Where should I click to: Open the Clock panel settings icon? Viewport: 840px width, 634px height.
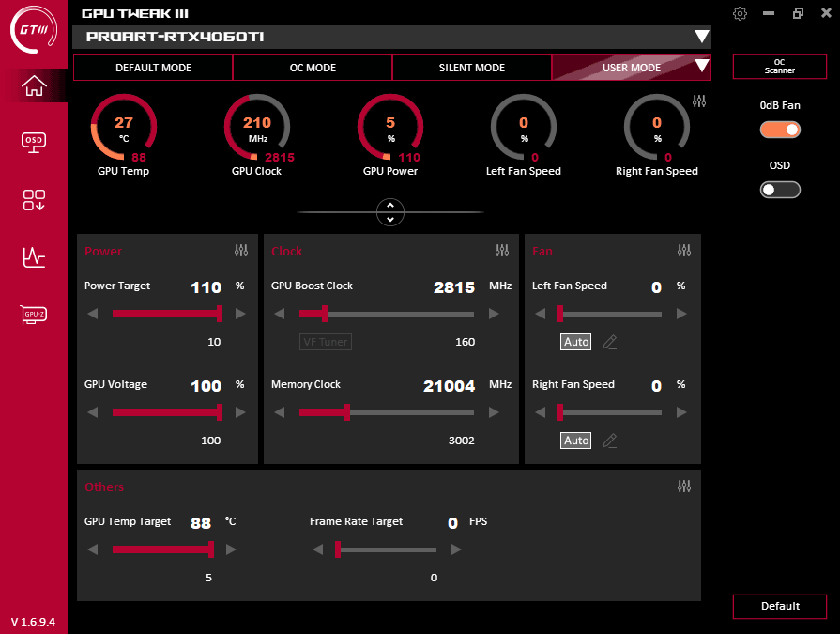[502, 250]
